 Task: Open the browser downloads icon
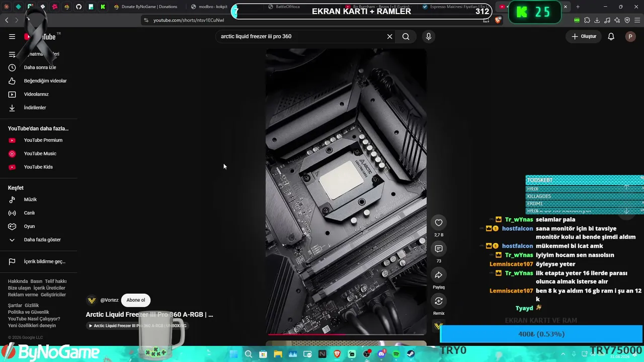coord(597,20)
